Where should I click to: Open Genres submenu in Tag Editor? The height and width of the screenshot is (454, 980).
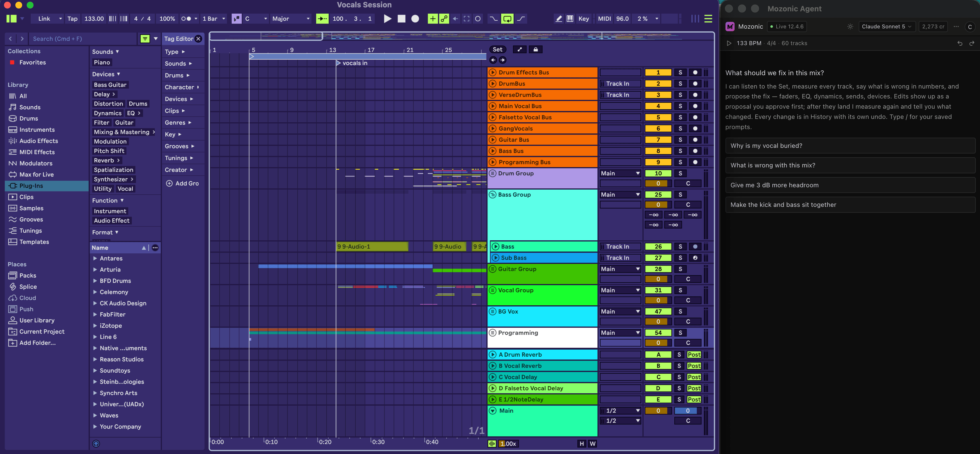pyautogui.click(x=178, y=123)
